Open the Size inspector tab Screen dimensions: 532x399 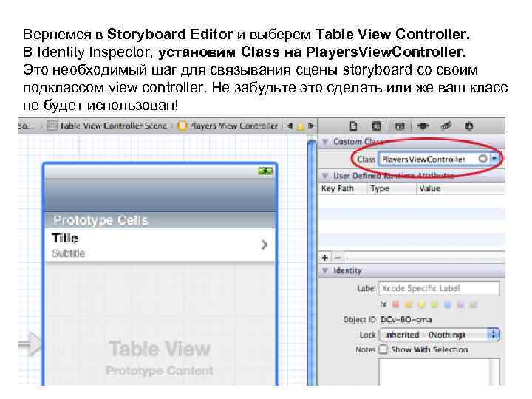pos(446,126)
